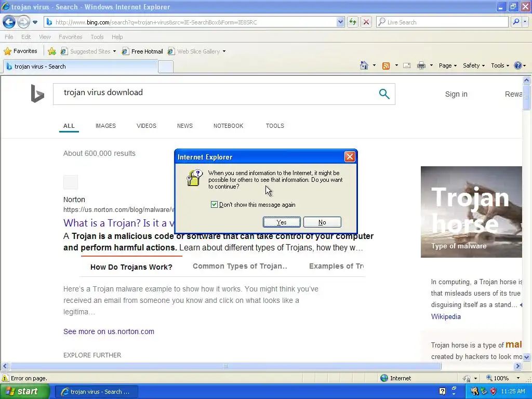Screen dimensions: 532x399
Task: Open the Favorites Center star button
Action: (x=20, y=51)
